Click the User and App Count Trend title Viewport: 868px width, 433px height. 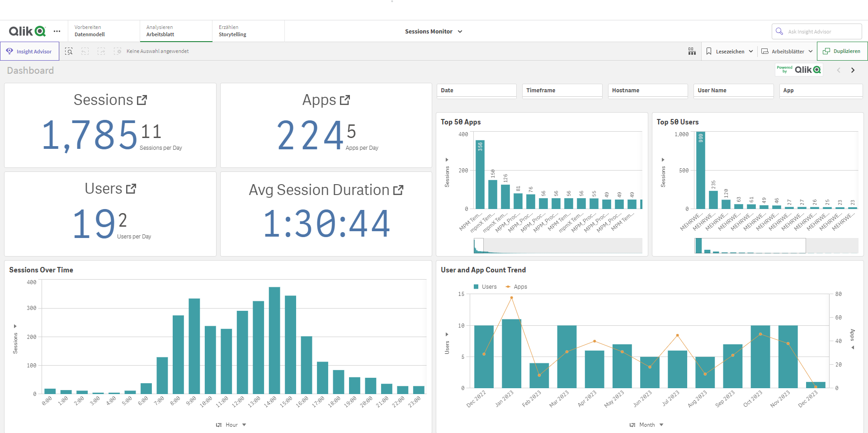(483, 270)
